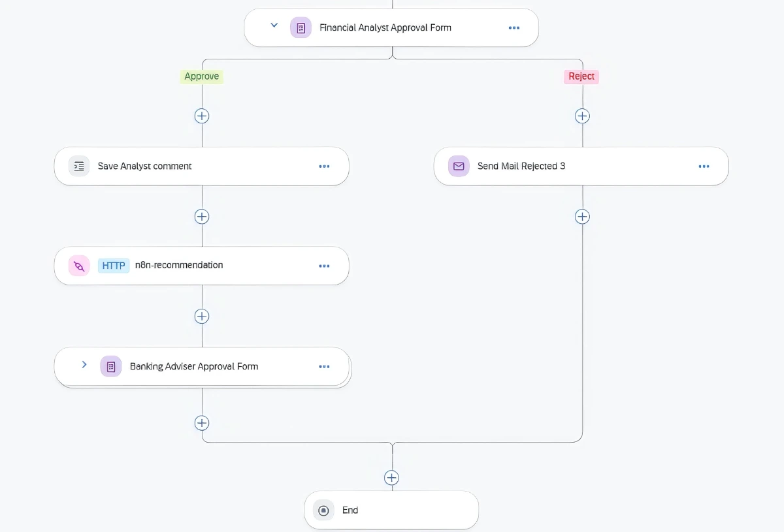This screenshot has height=532, width=784.
Task: Open Financial Analyst Approval Form options menu
Action: (x=514, y=28)
